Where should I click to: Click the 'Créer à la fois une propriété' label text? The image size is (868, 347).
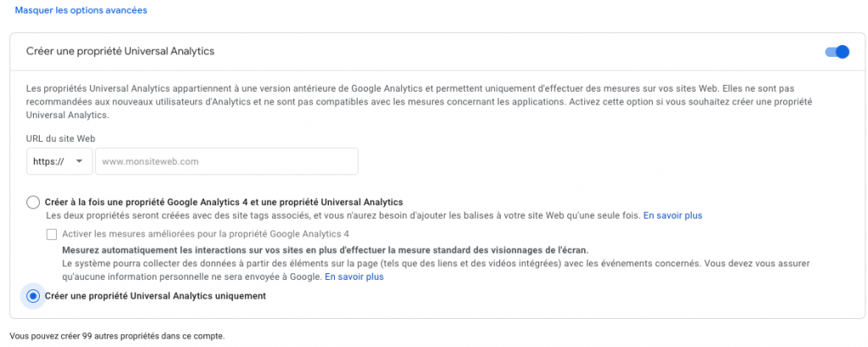pos(224,202)
